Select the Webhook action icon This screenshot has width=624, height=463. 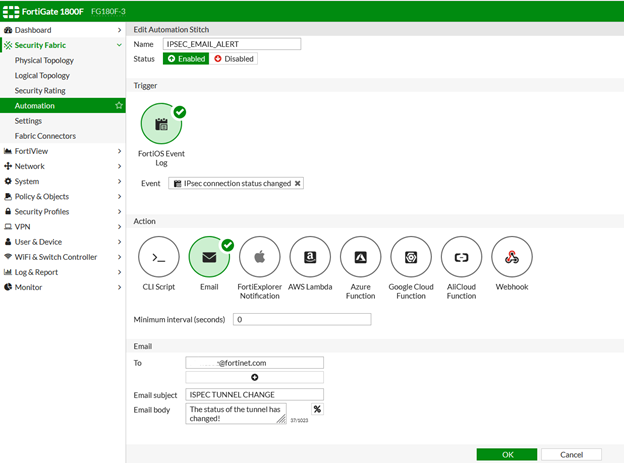512,257
